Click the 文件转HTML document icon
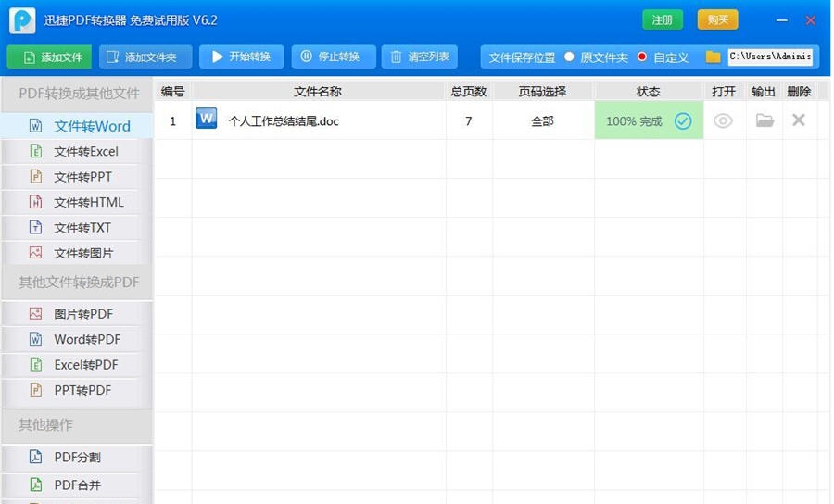This screenshot has height=504, width=834. (35, 202)
